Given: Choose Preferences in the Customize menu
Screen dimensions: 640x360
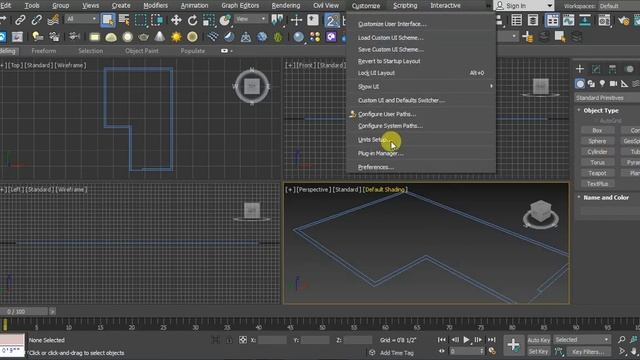Looking at the screenshot, I should tap(422, 167).
